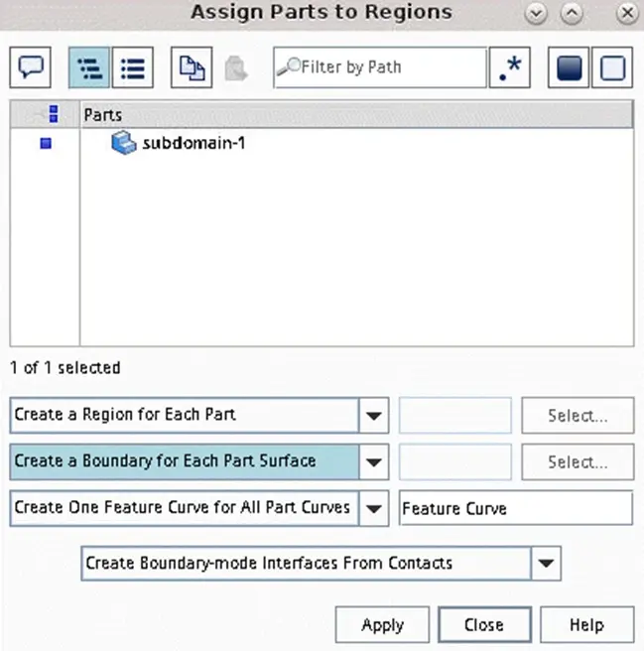The width and height of the screenshot is (644, 651).
Task: Click the Apply button
Action: [382, 624]
